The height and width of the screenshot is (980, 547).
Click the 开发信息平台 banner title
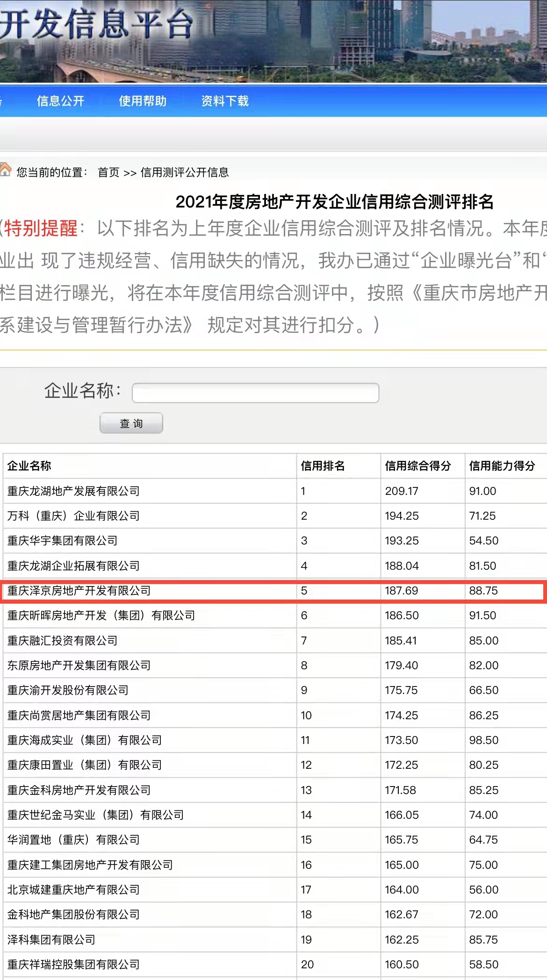96,23
